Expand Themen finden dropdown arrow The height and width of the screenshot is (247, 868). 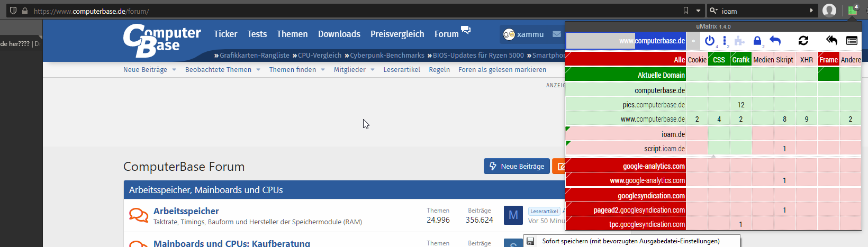coord(323,70)
